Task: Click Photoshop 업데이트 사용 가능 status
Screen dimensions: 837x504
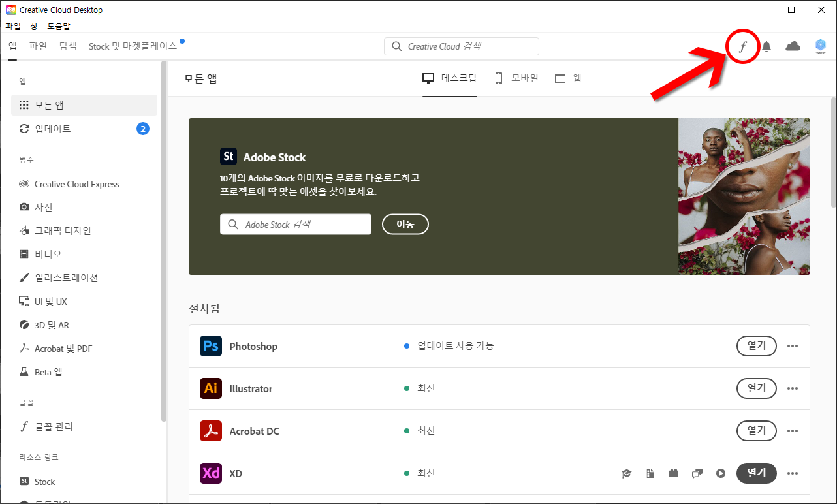Action: pyautogui.click(x=449, y=346)
